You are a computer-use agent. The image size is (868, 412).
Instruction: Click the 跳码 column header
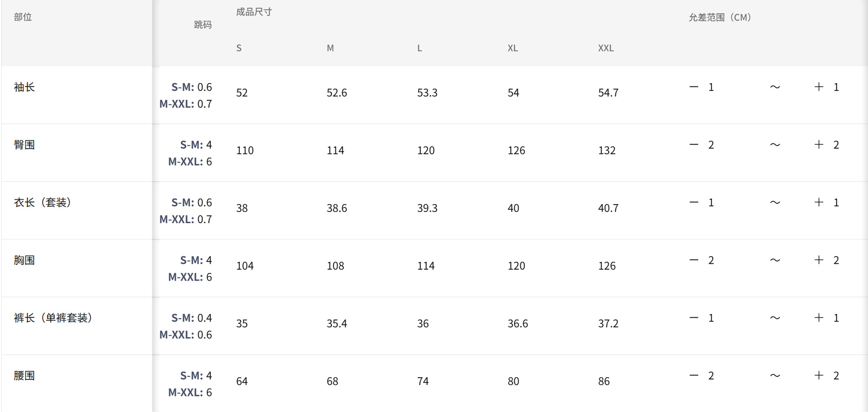203,25
